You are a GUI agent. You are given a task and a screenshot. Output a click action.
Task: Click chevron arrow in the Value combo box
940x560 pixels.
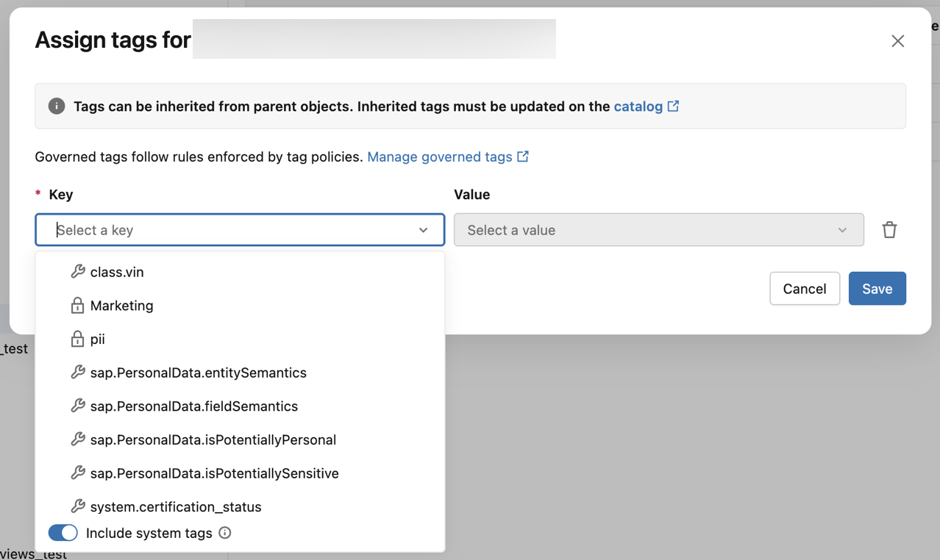click(842, 230)
